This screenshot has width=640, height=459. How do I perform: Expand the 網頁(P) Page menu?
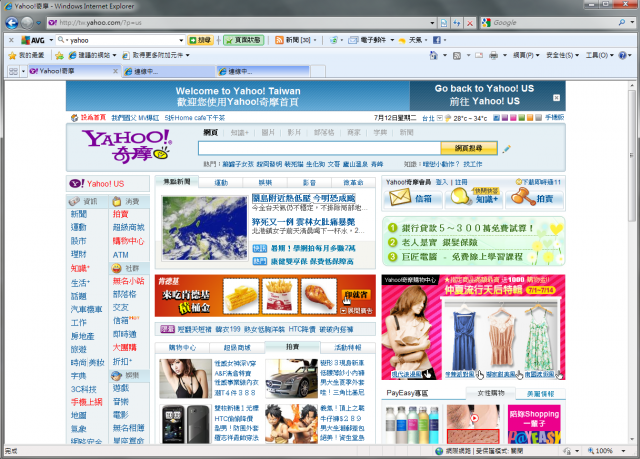pyautogui.click(x=526, y=55)
